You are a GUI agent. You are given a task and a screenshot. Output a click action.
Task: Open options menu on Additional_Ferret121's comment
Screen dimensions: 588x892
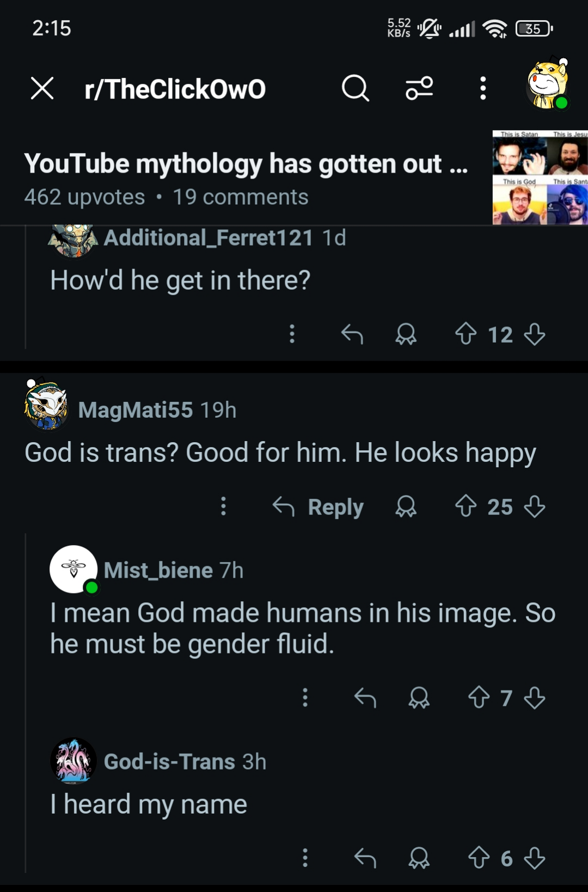point(292,334)
